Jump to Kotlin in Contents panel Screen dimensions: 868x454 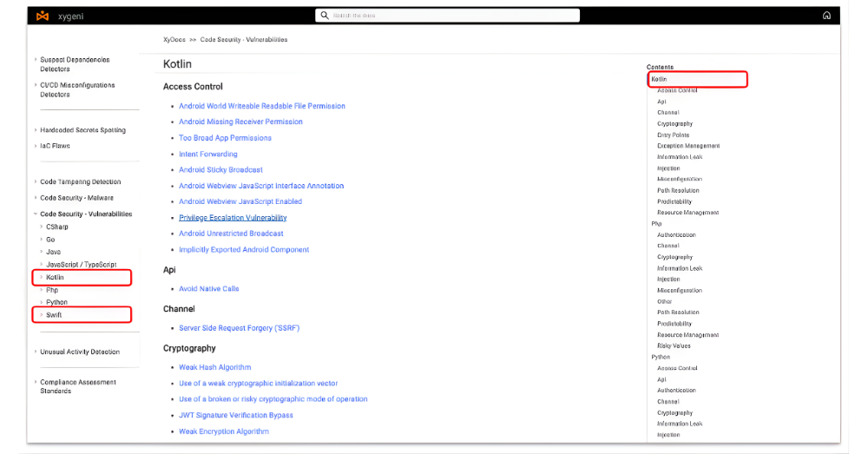[659, 79]
